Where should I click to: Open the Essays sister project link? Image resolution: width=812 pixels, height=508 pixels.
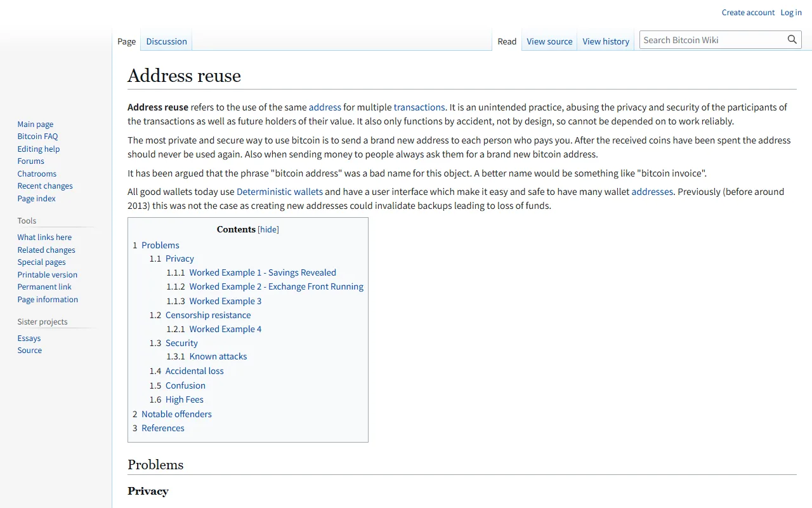29,338
